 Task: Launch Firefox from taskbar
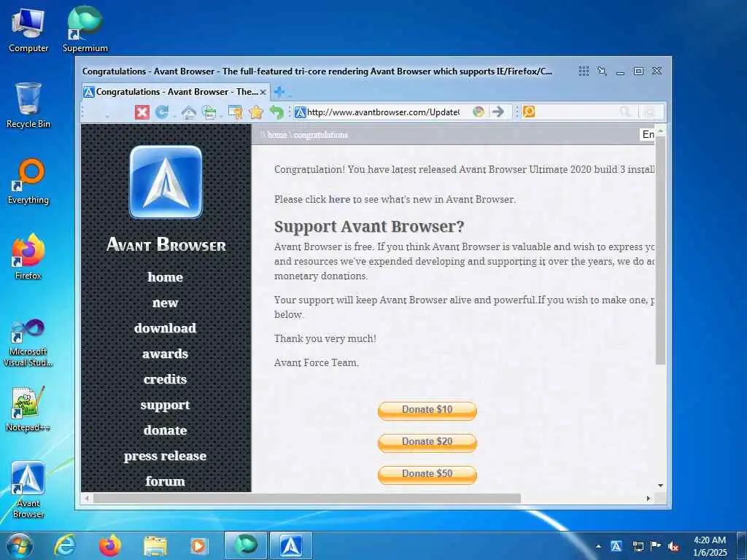coord(110,545)
